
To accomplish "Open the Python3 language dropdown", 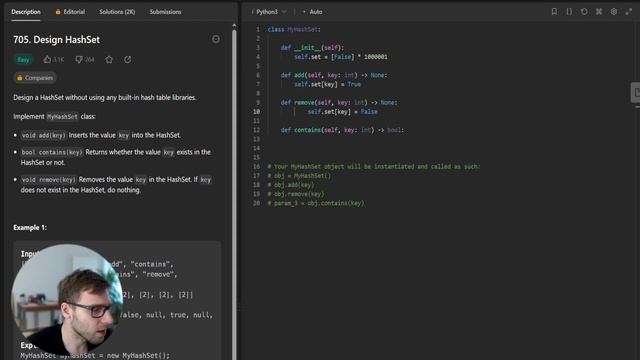I will [x=270, y=12].
